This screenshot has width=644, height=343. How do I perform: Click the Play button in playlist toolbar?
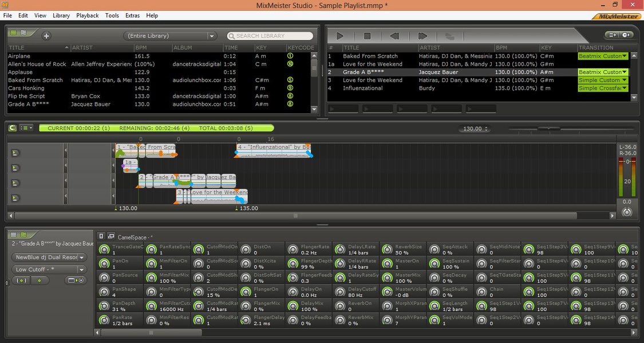tap(339, 36)
